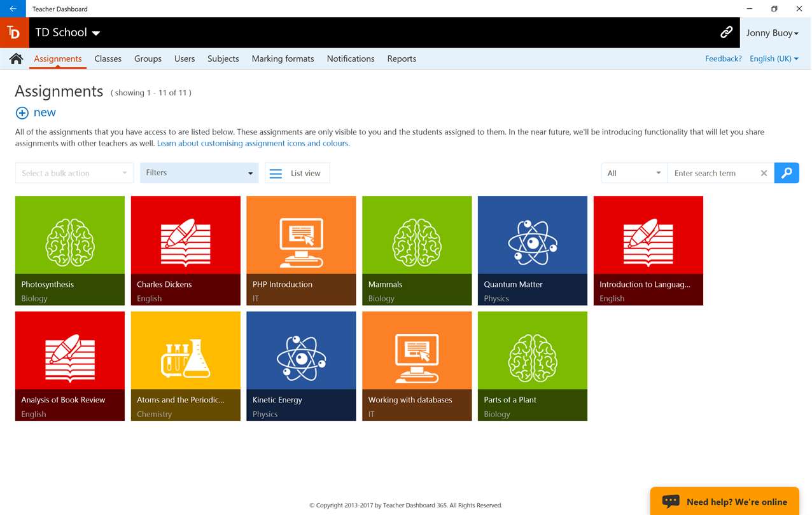Image resolution: width=812 pixels, height=515 pixels.
Task: Click the Mammals title text
Action: click(x=386, y=284)
